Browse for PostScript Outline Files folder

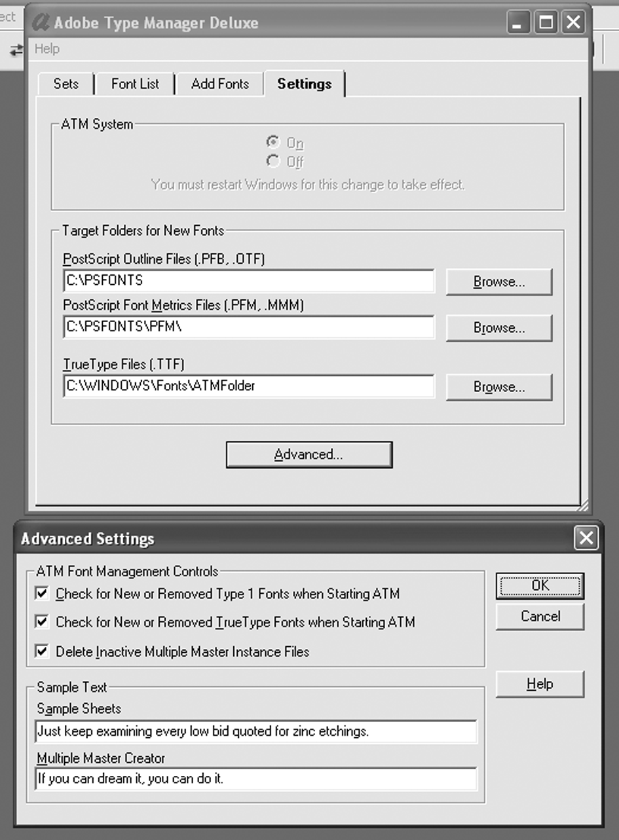click(499, 282)
